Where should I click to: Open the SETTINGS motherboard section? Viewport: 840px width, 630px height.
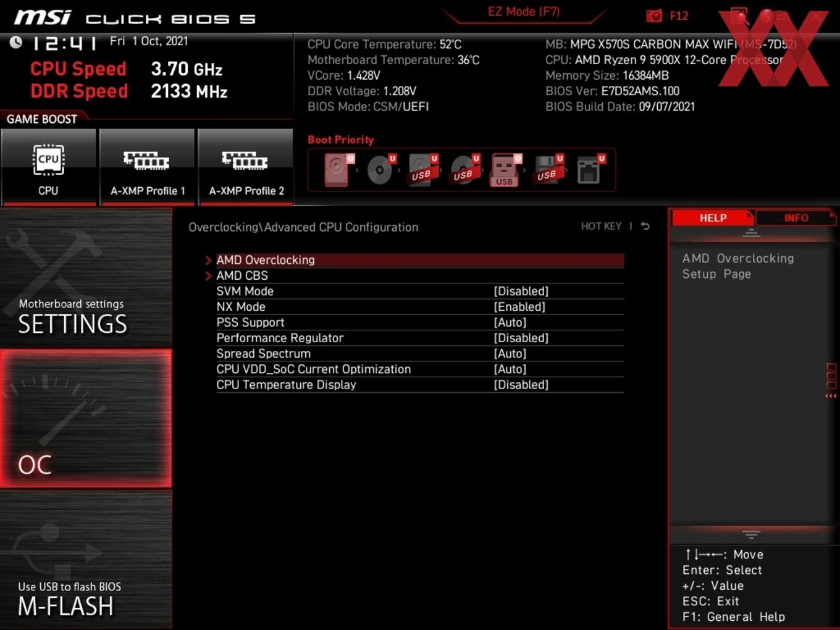click(x=86, y=278)
